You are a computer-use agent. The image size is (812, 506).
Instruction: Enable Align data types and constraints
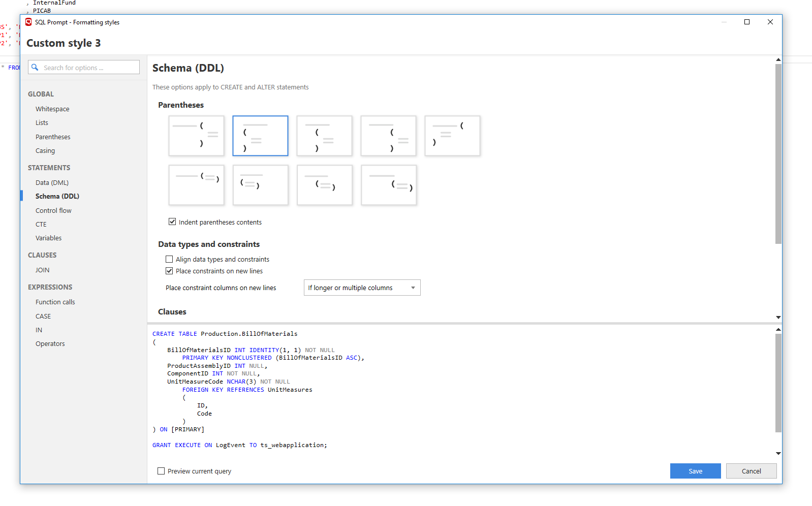[169, 260]
